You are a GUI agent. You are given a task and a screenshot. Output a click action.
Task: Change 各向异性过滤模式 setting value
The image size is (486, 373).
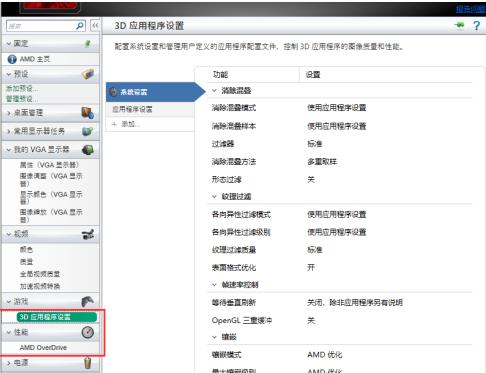[337, 214]
